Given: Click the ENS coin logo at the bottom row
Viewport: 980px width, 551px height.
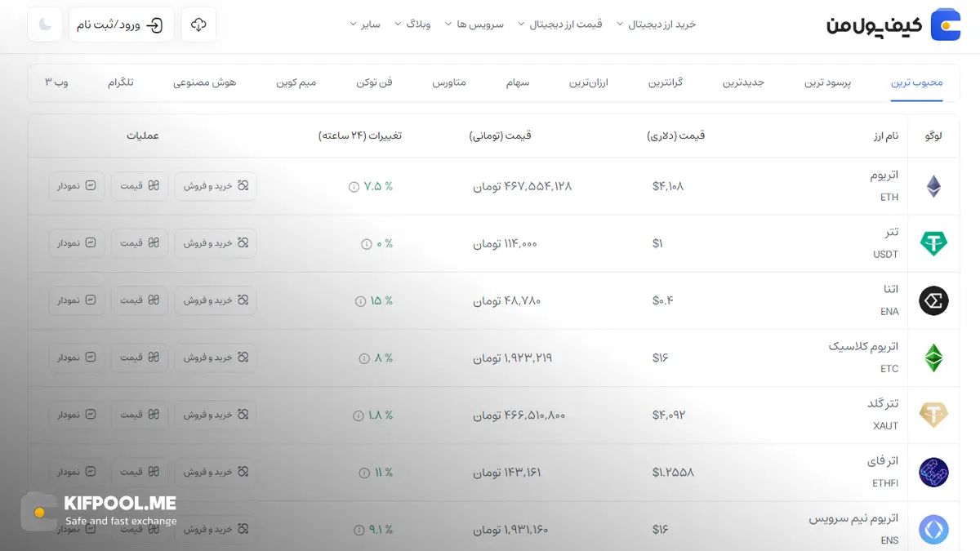Looking at the screenshot, I should [933, 529].
